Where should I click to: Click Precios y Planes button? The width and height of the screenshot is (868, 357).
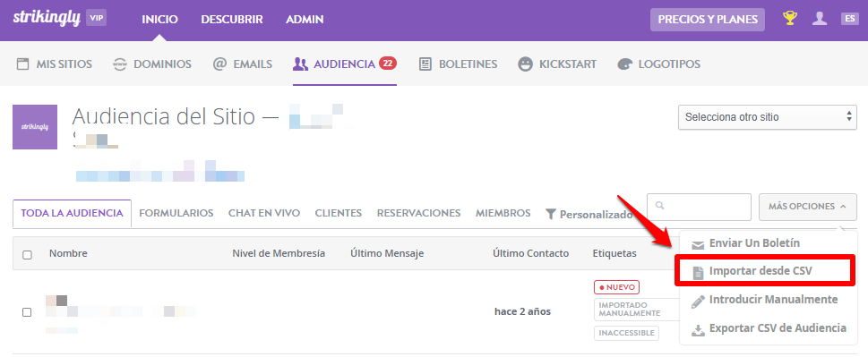coord(708,20)
